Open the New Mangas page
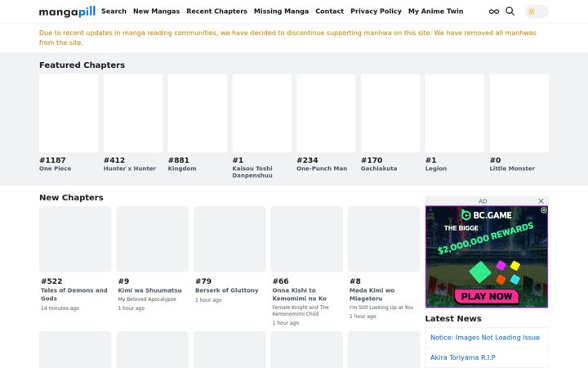Image resolution: width=588 pixels, height=368 pixels. 156,11
